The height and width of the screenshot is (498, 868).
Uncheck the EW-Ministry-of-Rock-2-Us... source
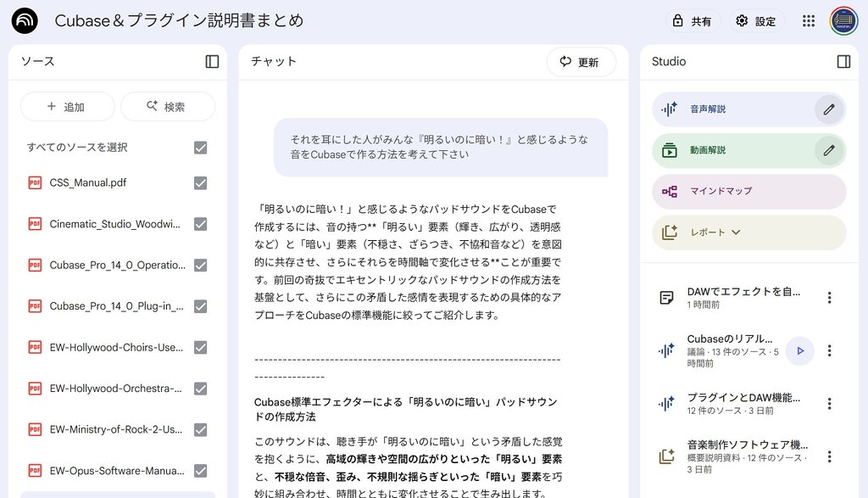point(200,430)
